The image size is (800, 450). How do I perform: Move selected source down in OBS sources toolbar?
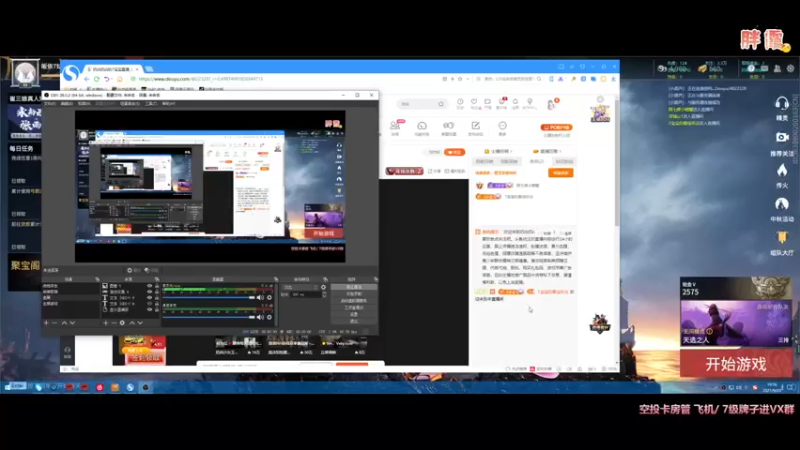pos(140,323)
